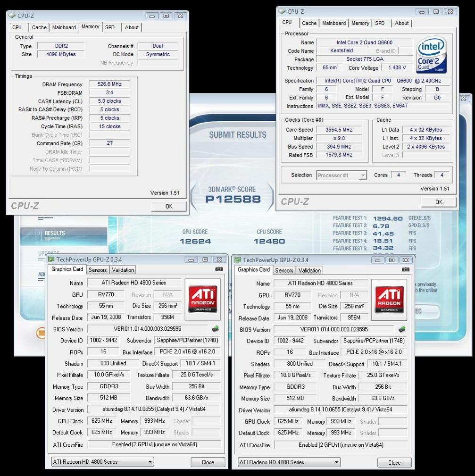Click the BIOS save chip icon in right GPU-Z
Viewport: 475px width, 476px height.
point(402,329)
